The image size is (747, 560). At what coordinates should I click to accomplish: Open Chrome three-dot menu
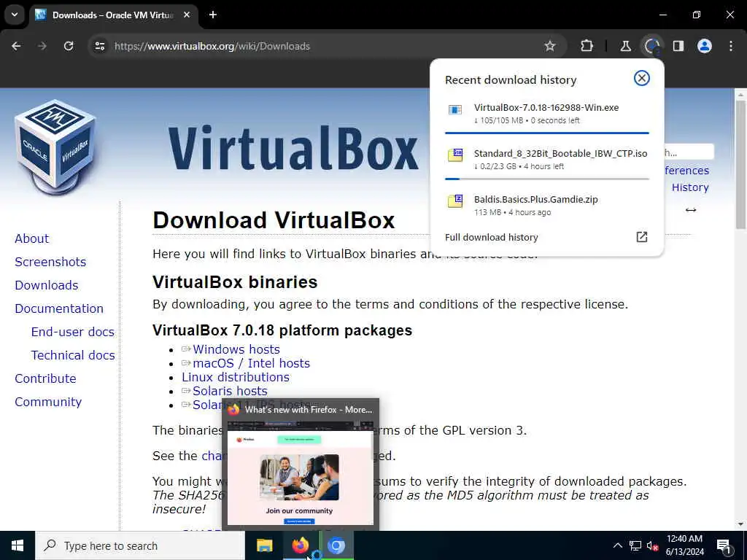(x=731, y=46)
